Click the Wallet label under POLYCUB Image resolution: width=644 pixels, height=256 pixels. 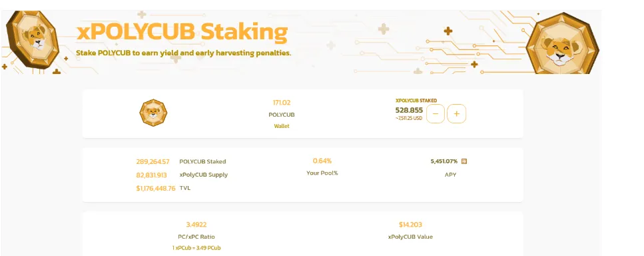click(x=281, y=126)
